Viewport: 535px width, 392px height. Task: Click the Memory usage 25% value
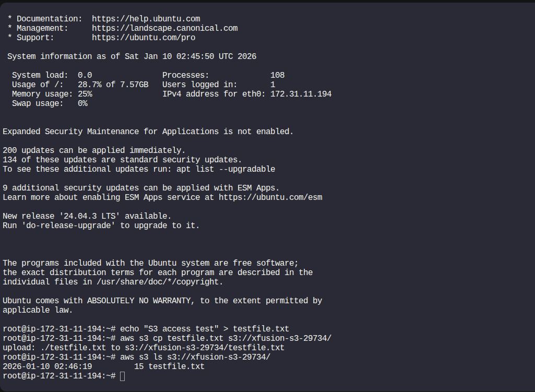(x=85, y=94)
